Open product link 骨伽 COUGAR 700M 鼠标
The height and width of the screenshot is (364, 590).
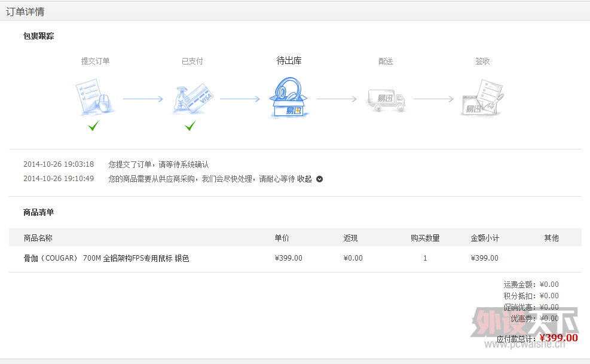coord(106,258)
